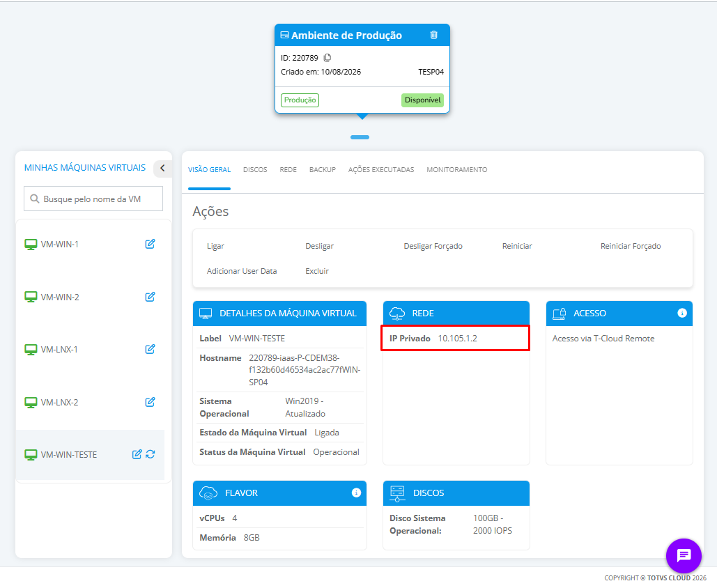Open the Backup tab
This screenshot has width=717, height=588.
323,169
